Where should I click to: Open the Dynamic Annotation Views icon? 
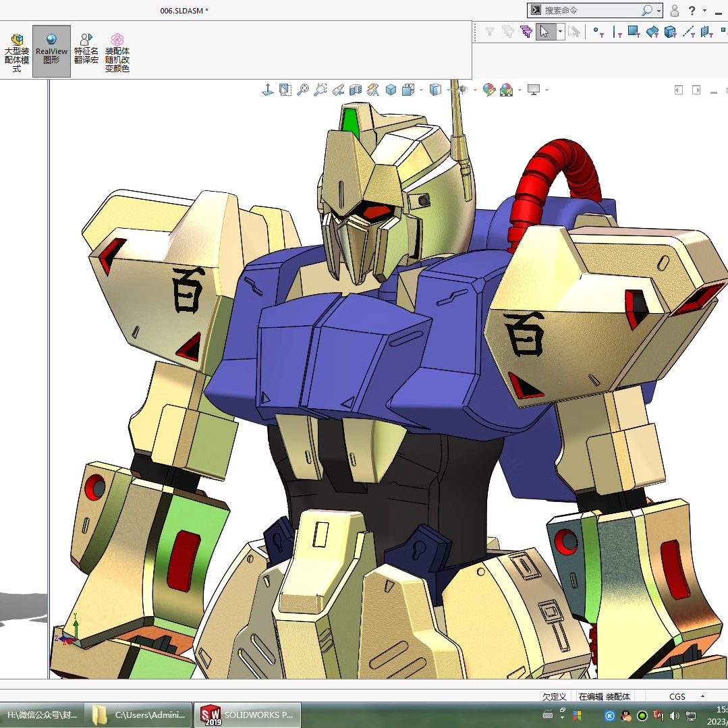(x=373, y=90)
